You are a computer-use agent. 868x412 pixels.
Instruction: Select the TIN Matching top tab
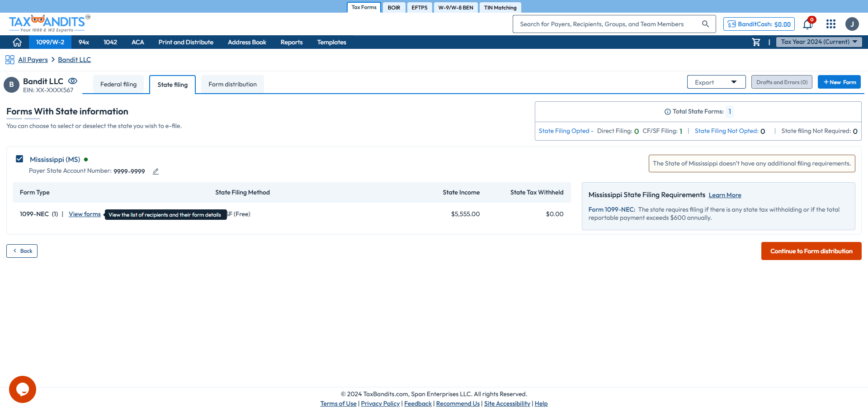click(x=500, y=8)
